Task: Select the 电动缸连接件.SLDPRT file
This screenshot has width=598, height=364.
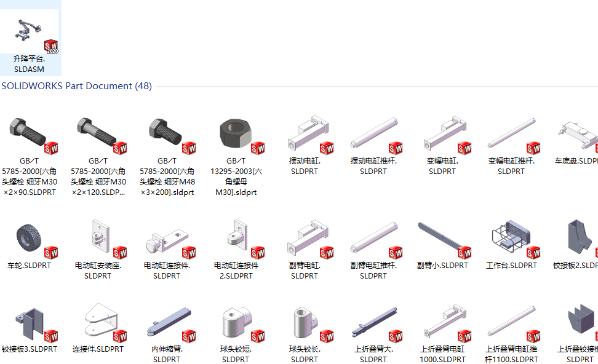Action: coord(167,249)
